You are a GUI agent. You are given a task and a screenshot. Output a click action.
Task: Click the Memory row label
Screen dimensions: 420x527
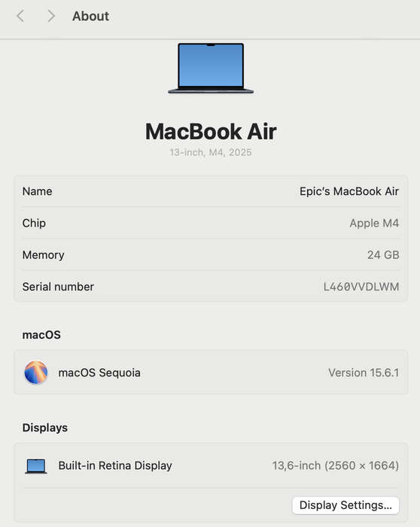pos(44,254)
